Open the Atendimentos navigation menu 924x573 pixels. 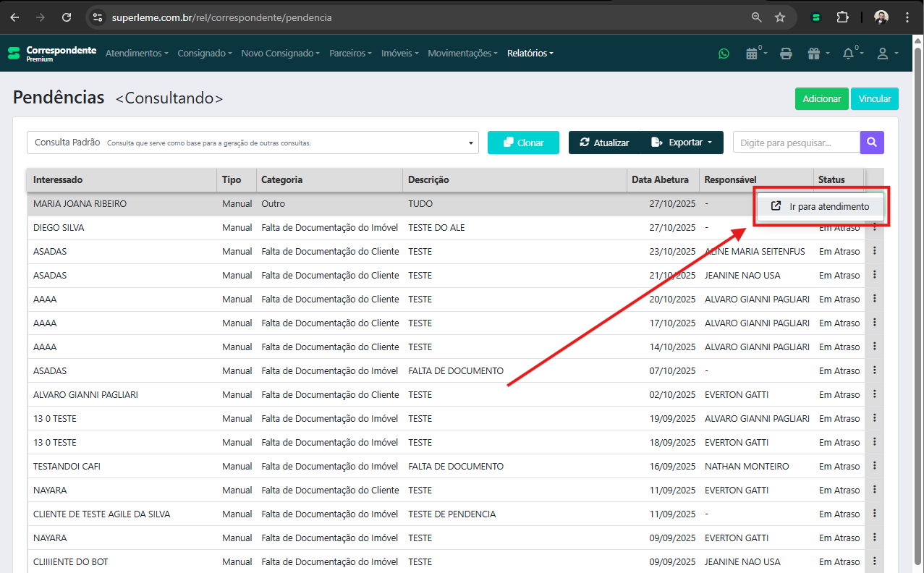tap(137, 54)
